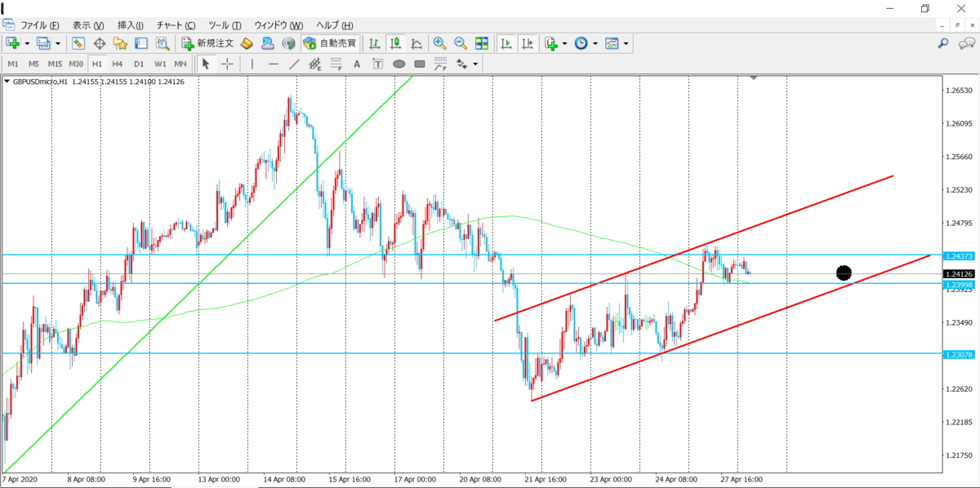
Task: Tile chart windows icon
Action: click(x=482, y=43)
